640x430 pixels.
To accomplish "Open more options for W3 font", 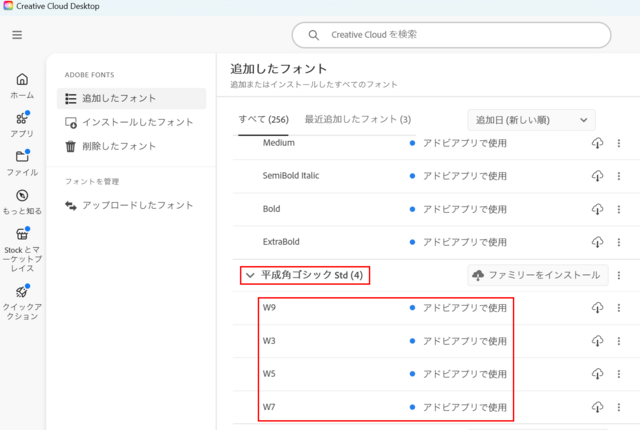I will (619, 341).
